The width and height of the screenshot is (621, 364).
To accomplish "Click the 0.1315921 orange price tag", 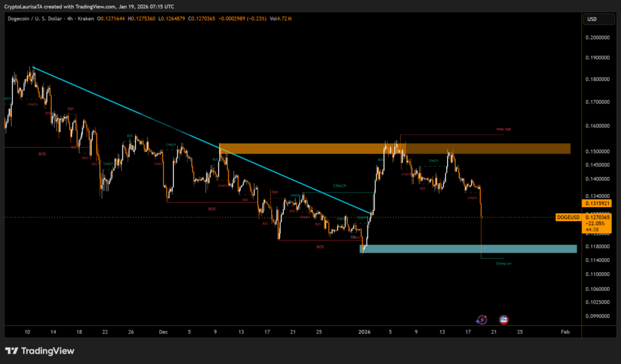I will [595, 204].
